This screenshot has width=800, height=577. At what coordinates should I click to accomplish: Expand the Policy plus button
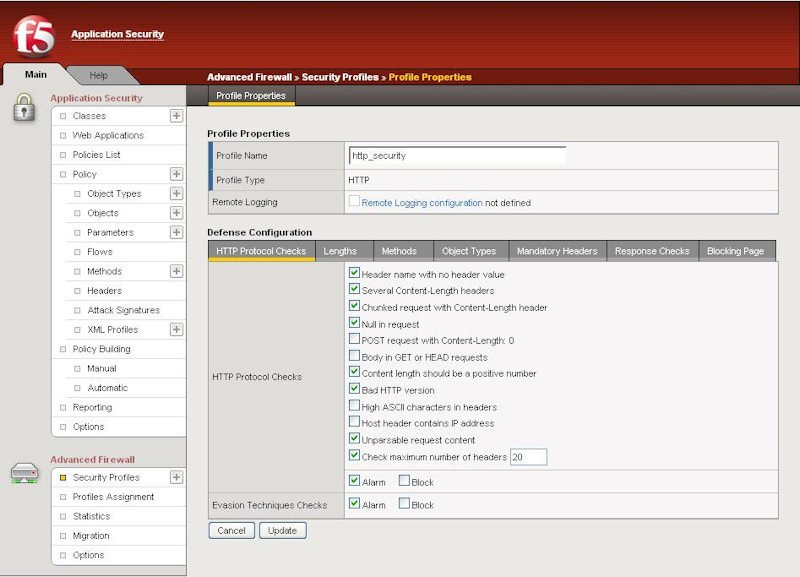click(176, 174)
